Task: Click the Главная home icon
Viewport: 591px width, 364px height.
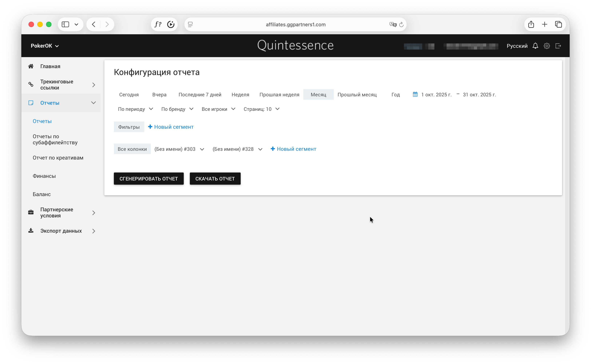Action: [x=31, y=66]
